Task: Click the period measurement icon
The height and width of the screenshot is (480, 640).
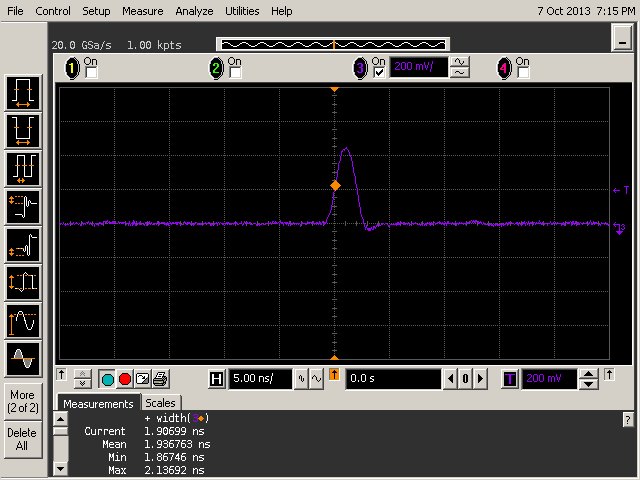Action: [x=24, y=168]
